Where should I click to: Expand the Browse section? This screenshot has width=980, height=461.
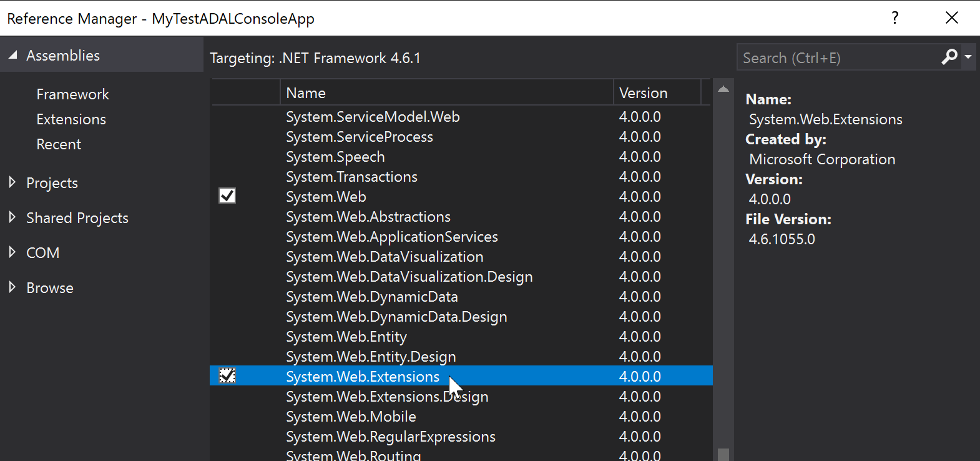click(x=12, y=287)
